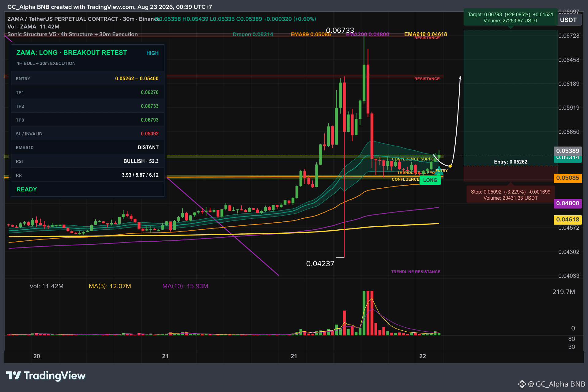
Task: Click the 0.04237 swing low label on chart
Action: 320,264
